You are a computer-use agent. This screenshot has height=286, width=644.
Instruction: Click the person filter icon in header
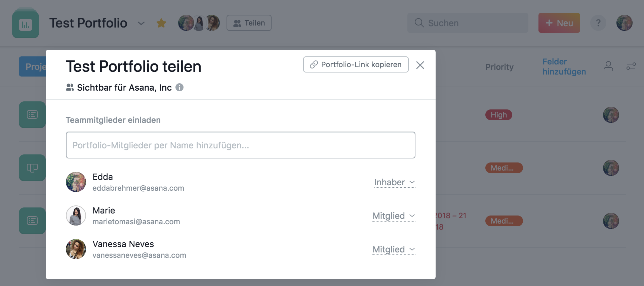[608, 66]
